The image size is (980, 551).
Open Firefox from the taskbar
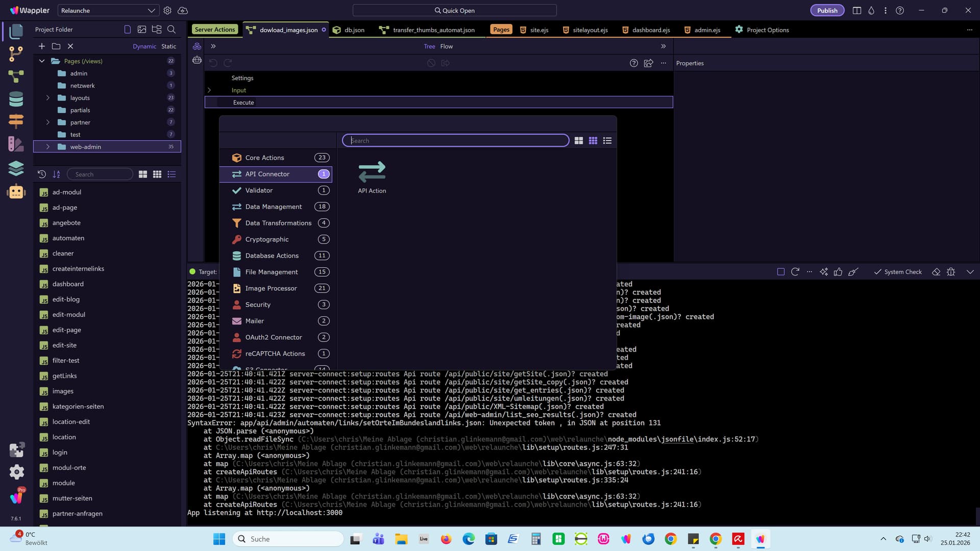coord(446,539)
